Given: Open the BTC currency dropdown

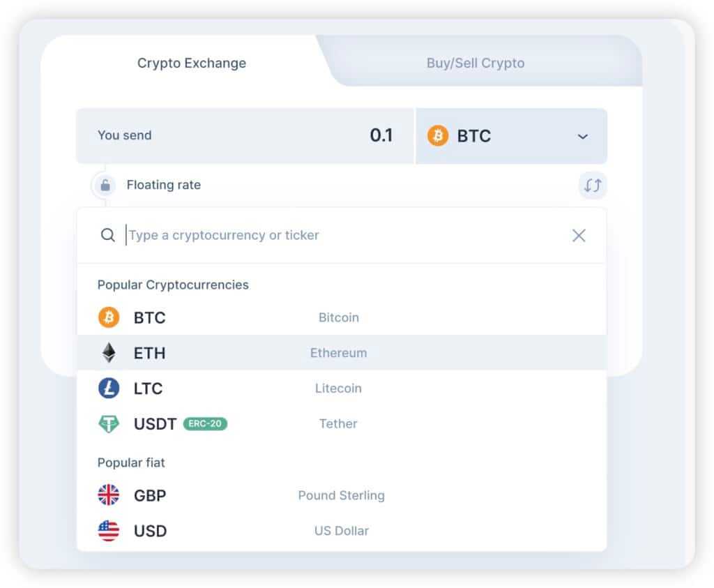Looking at the screenshot, I should click(x=512, y=136).
